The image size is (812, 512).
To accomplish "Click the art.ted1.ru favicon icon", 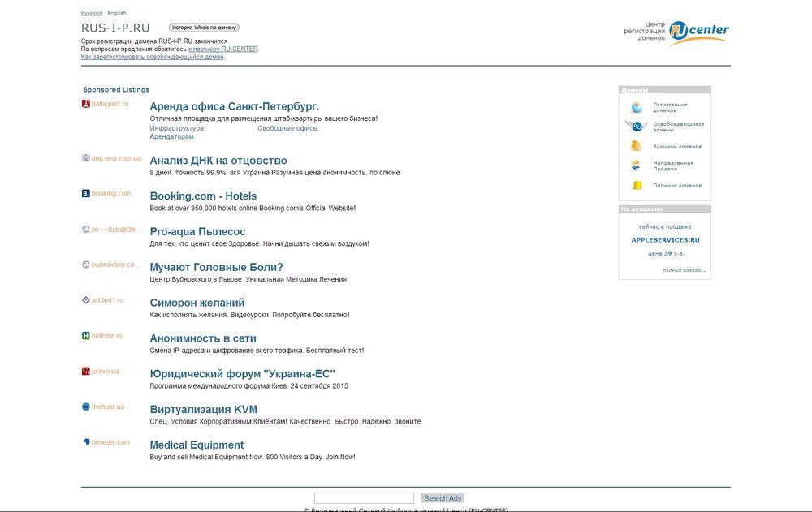I will 86,300.
